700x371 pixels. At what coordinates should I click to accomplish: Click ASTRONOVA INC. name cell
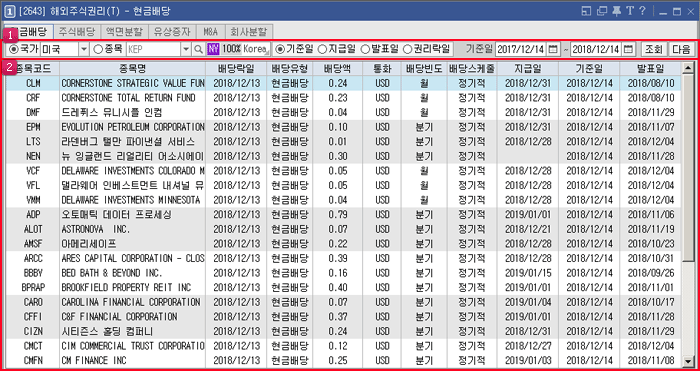(133, 229)
